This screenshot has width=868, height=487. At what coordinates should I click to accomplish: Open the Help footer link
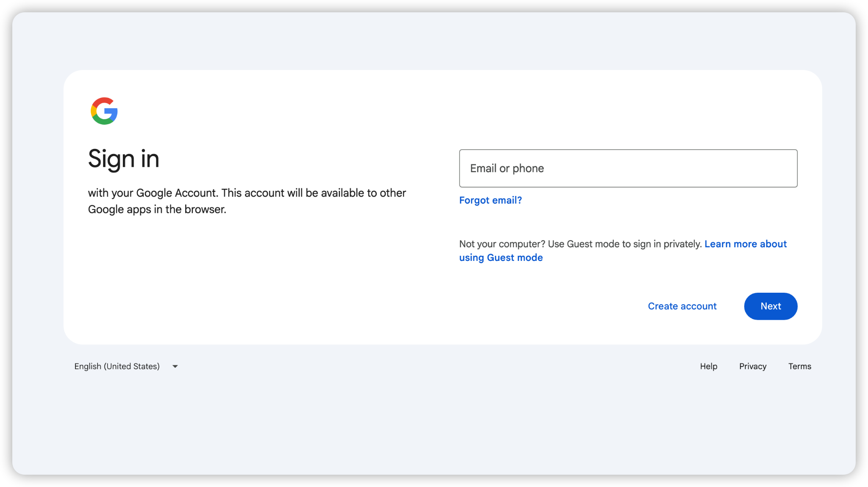point(709,367)
